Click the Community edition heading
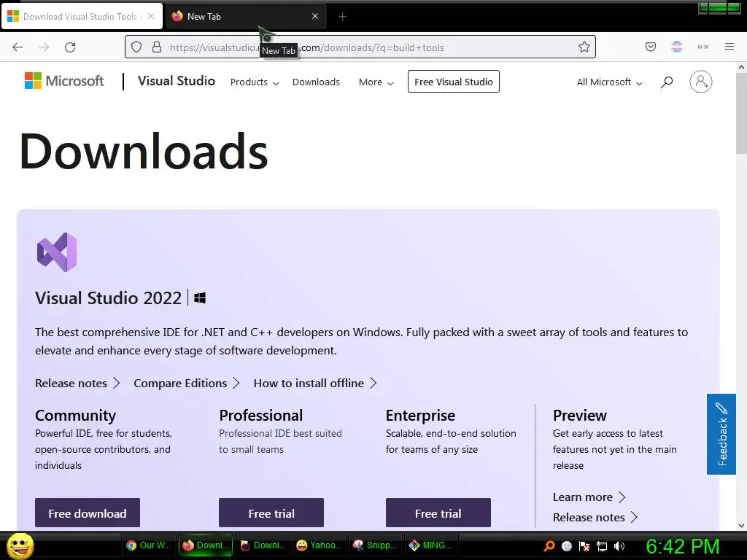The width and height of the screenshot is (747, 560). point(75,415)
